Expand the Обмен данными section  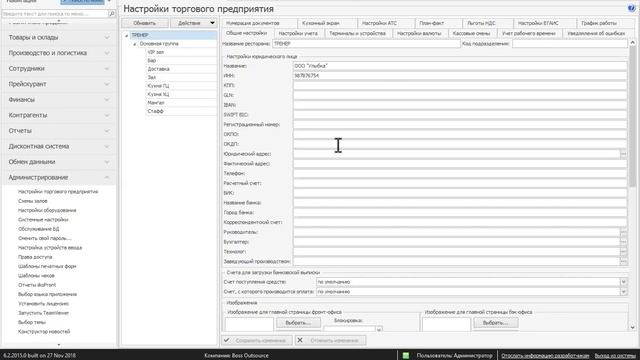[x=59, y=162]
